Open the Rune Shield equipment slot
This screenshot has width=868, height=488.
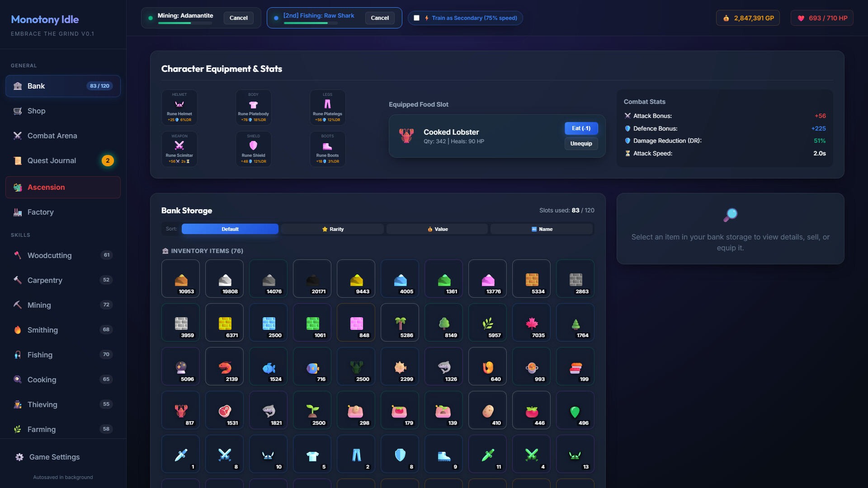click(x=254, y=149)
